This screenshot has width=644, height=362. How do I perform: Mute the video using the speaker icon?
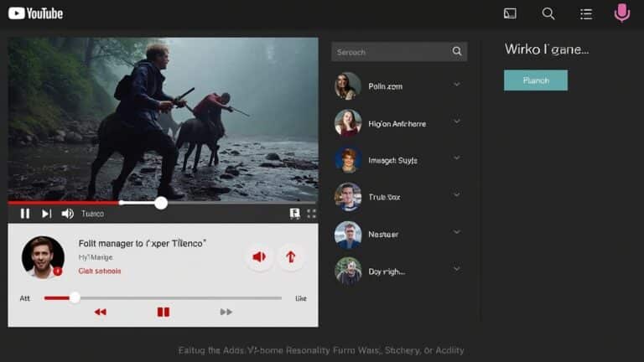point(67,214)
